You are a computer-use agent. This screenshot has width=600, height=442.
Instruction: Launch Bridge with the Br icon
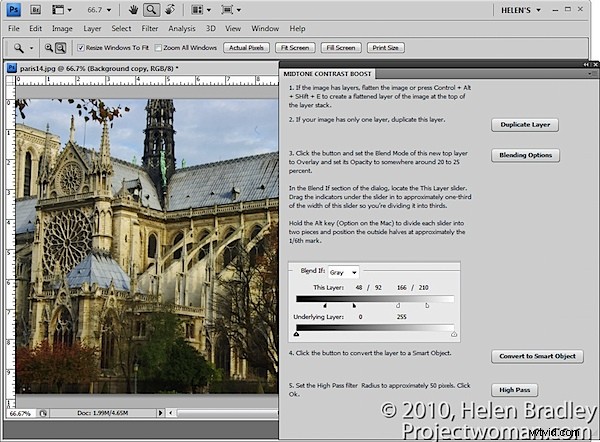pos(35,10)
